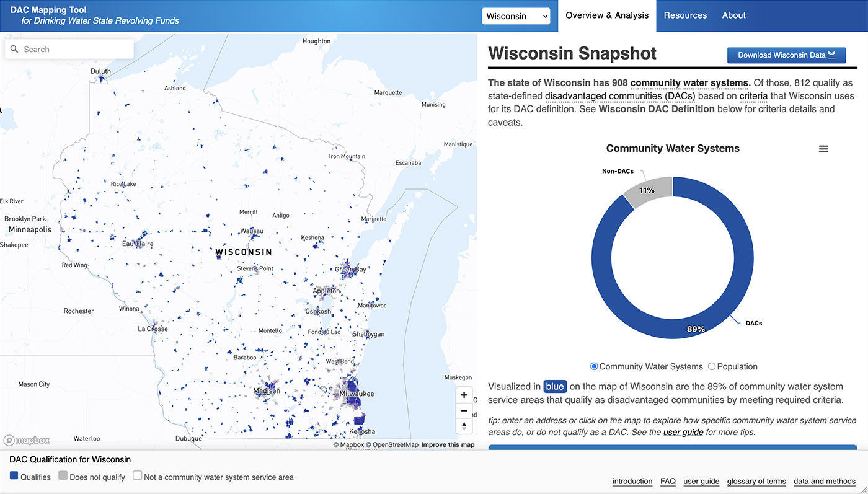This screenshot has height=494, width=868.
Task: Select the Population radio button
Action: [x=712, y=366]
